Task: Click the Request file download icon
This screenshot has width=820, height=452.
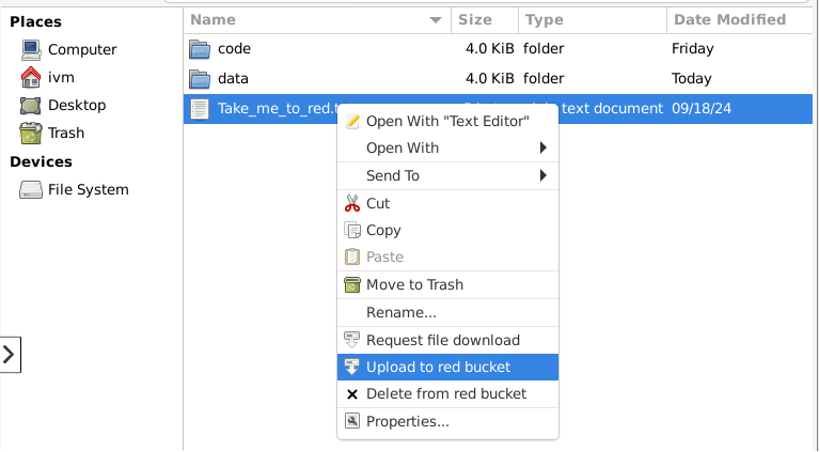Action: (x=352, y=340)
